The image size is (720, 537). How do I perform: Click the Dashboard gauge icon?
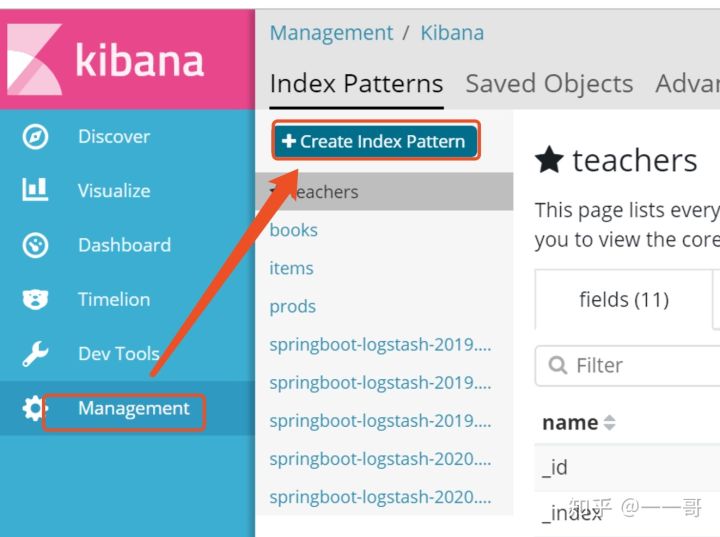pyautogui.click(x=36, y=245)
